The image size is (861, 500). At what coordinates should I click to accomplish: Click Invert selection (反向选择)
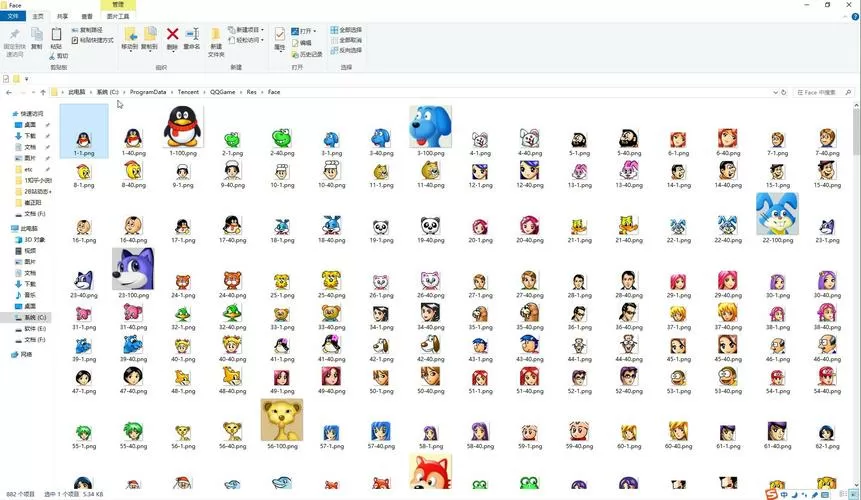point(346,50)
